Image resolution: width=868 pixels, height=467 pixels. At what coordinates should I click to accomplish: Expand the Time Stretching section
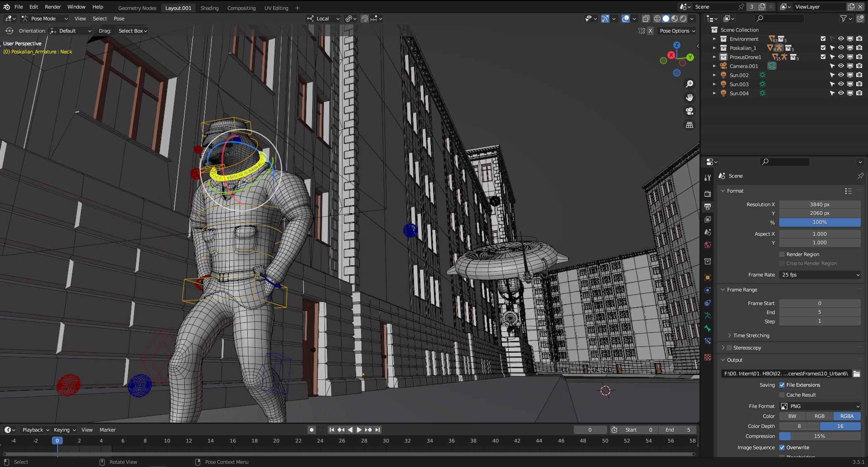pyautogui.click(x=751, y=336)
